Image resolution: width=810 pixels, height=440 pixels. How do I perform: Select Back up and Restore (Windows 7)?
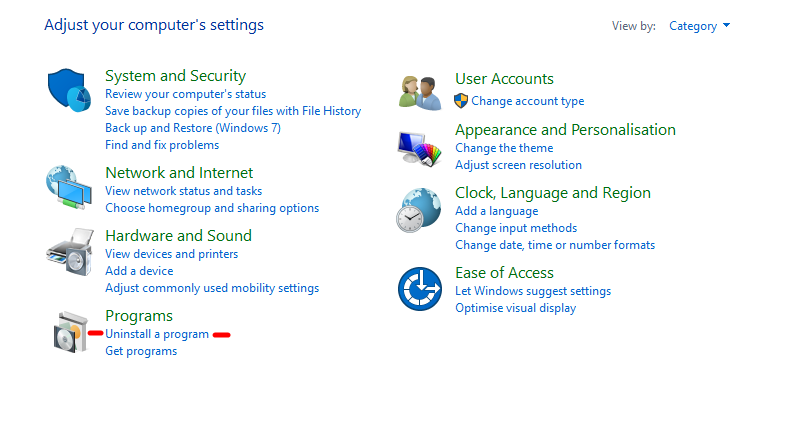pos(193,128)
